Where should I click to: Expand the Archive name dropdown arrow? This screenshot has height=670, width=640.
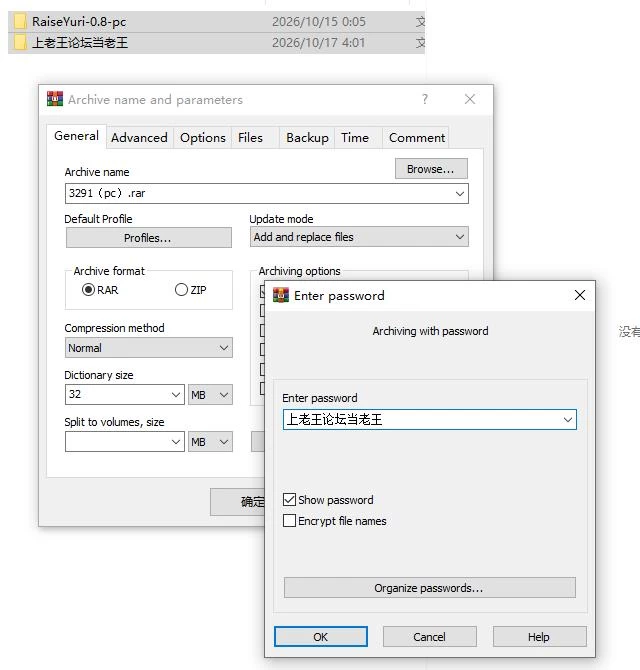click(460, 194)
